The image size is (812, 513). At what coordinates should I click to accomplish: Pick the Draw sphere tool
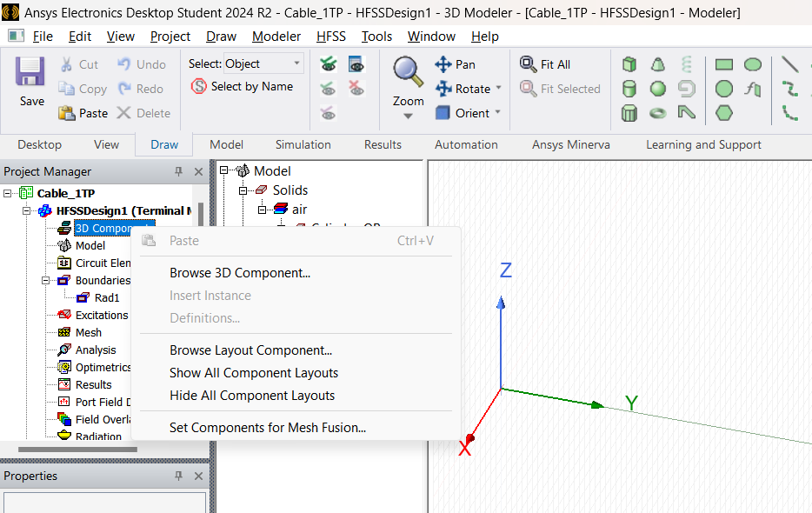[x=657, y=89]
